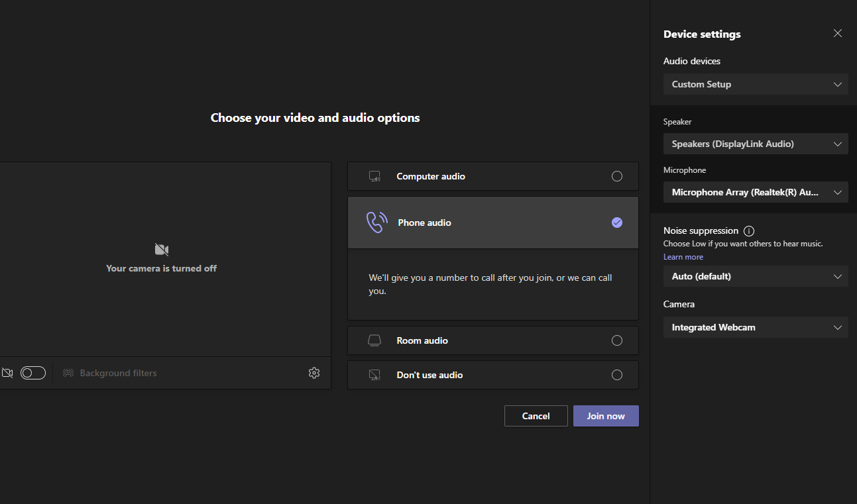Click the Computer audio monitor icon
This screenshot has height=504, width=857.
374,176
